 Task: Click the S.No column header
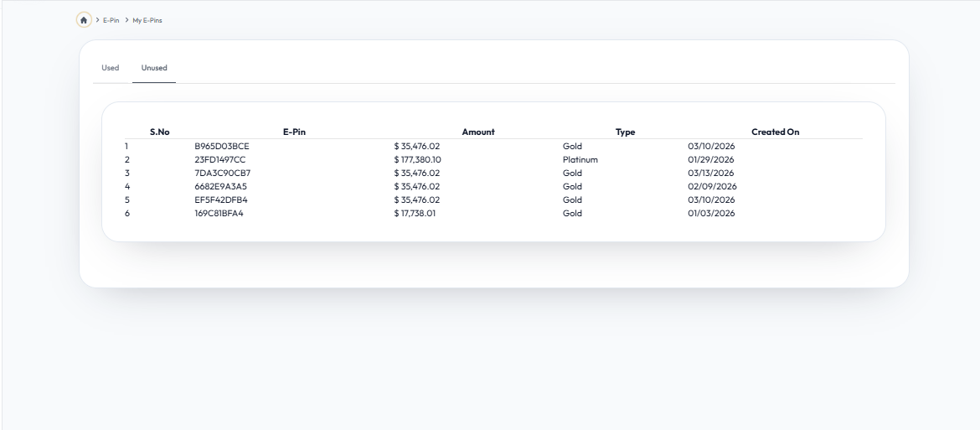[x=159, y=132]
